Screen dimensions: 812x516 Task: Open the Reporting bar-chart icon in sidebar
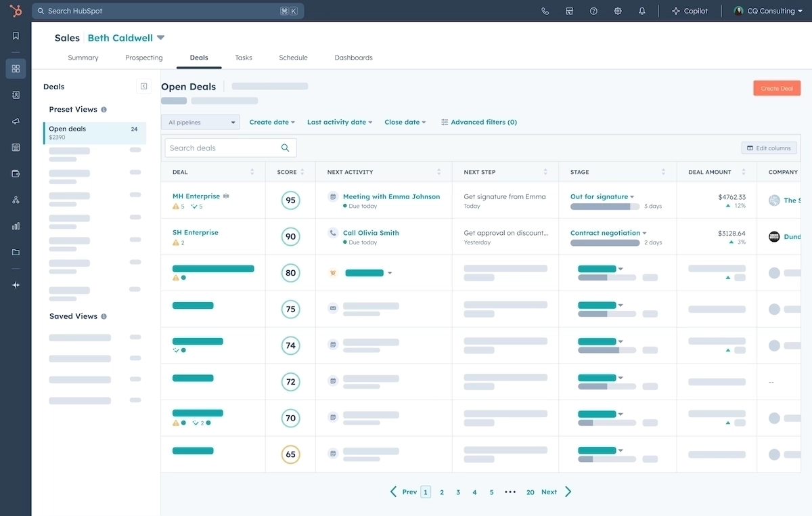coord(15,225)
